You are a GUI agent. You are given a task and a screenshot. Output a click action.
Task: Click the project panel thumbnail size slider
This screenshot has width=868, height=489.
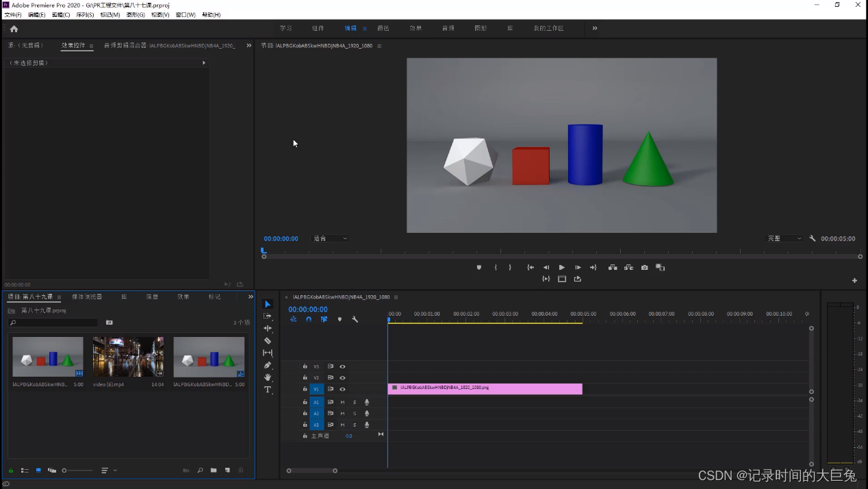click(77, 471)
